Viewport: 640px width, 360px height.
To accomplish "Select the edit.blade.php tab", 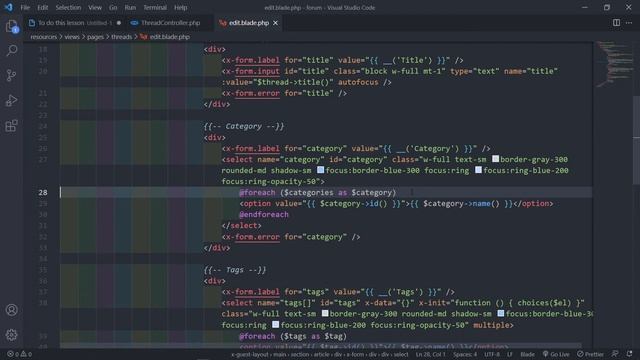I will [248, 23].
